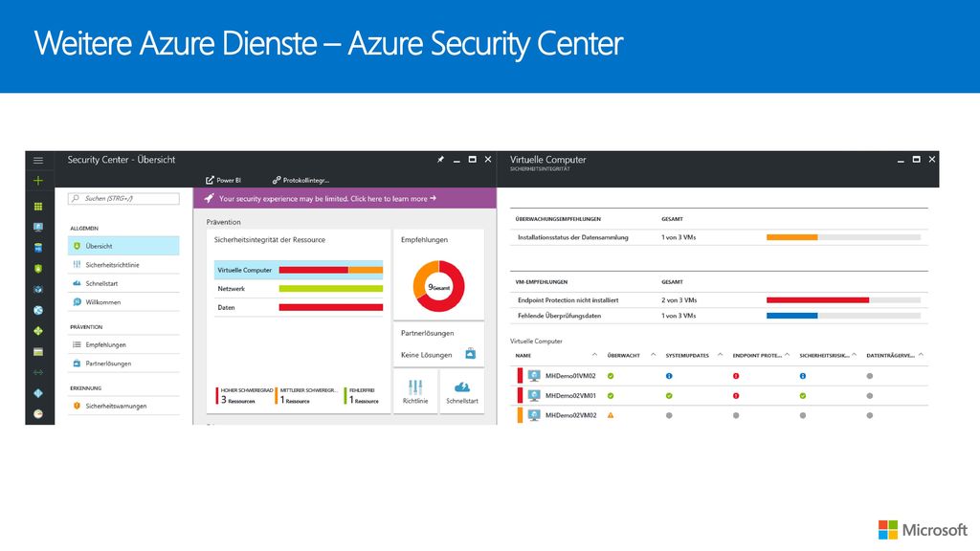Viewport: 980px width, 551px height.
Task: Click green Systemupdates check for MHDemo02VM01
Action: 669,395
